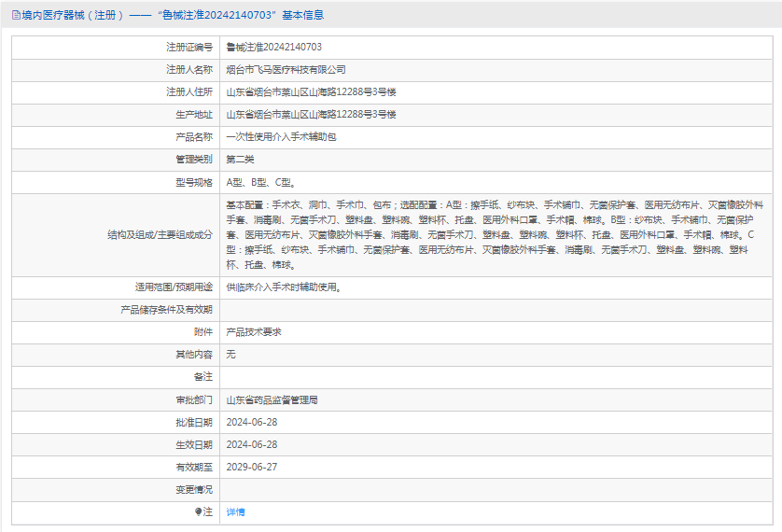Image resolution: width=782 pixels, height=532 pixels.
Task: Click the 审批部门 label
Action: point(194,399)
